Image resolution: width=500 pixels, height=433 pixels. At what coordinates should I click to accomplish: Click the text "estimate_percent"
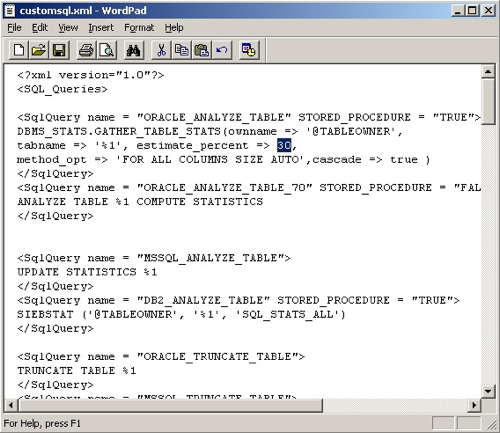[192, 146]
